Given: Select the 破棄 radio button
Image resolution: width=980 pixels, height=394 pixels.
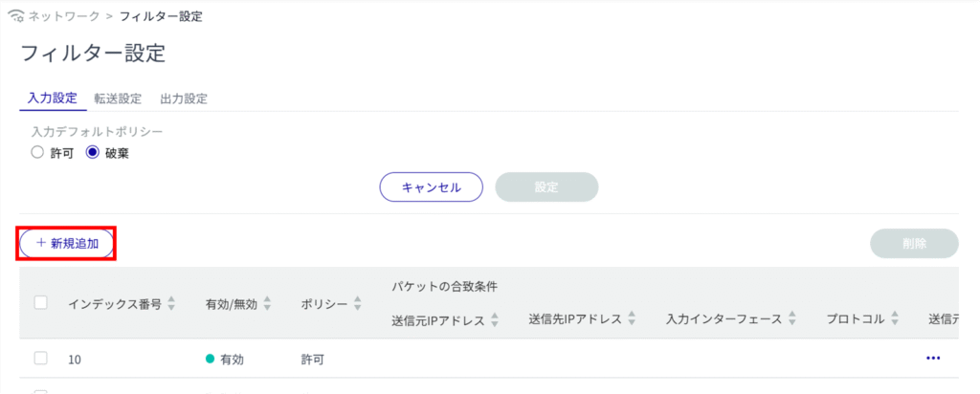Looking at the screenshot, I should pyautogui.click(x=93, y=152).
